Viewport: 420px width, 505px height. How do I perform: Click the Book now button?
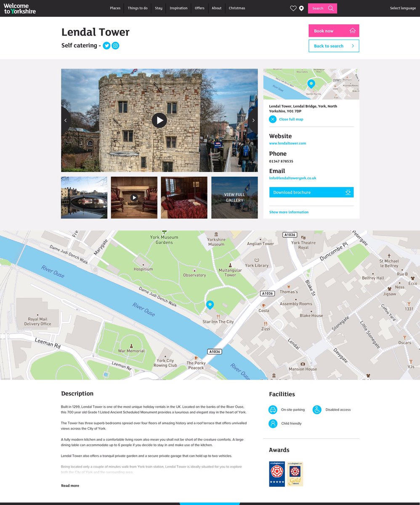pos(333,30)
